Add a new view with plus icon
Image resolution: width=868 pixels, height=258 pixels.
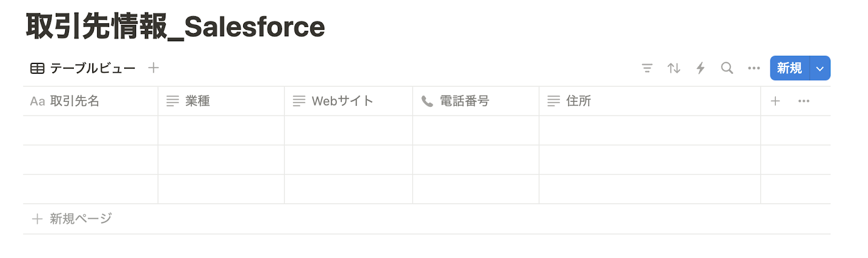[154, 68]
